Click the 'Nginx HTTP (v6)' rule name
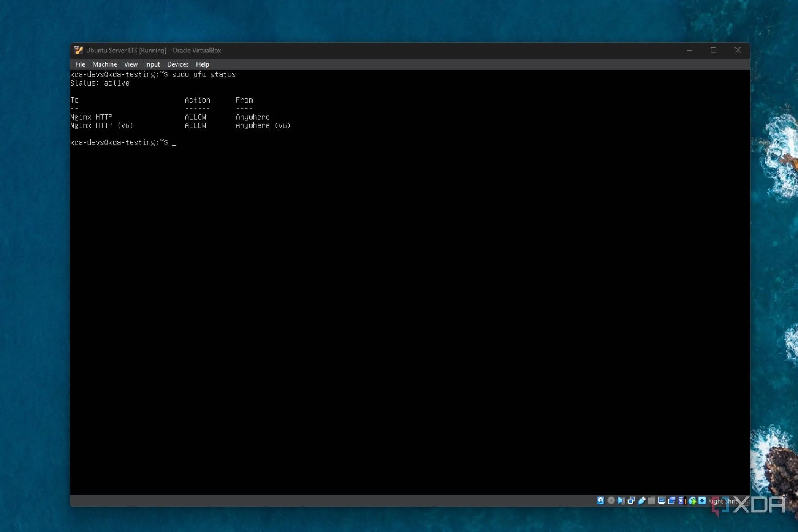This screenshot has width=798, height=532. [102, 125]
